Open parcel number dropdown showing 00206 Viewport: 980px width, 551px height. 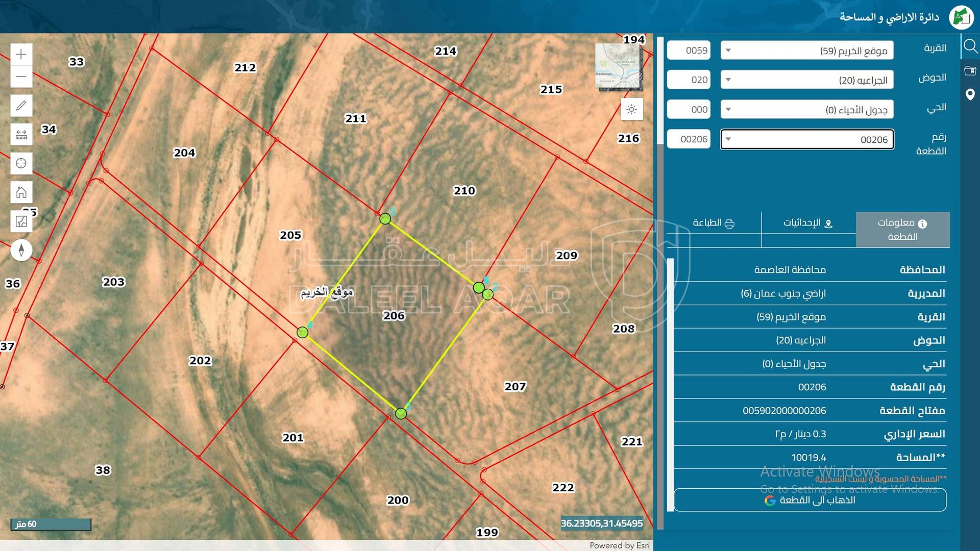coord(806,139)
